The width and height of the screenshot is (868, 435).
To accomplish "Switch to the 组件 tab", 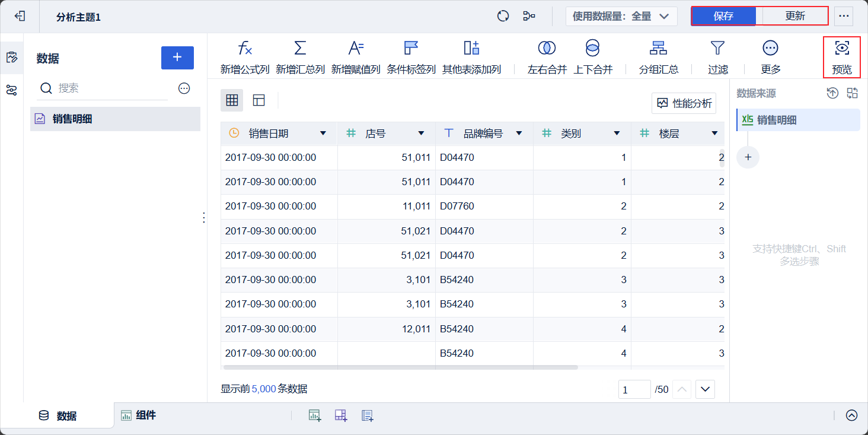I will (x=139, y=415).
